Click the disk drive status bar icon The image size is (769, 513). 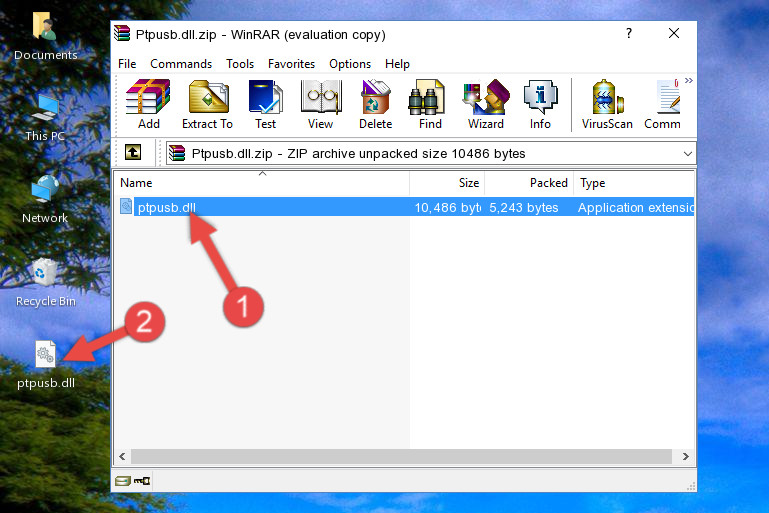tap(123, 481)
